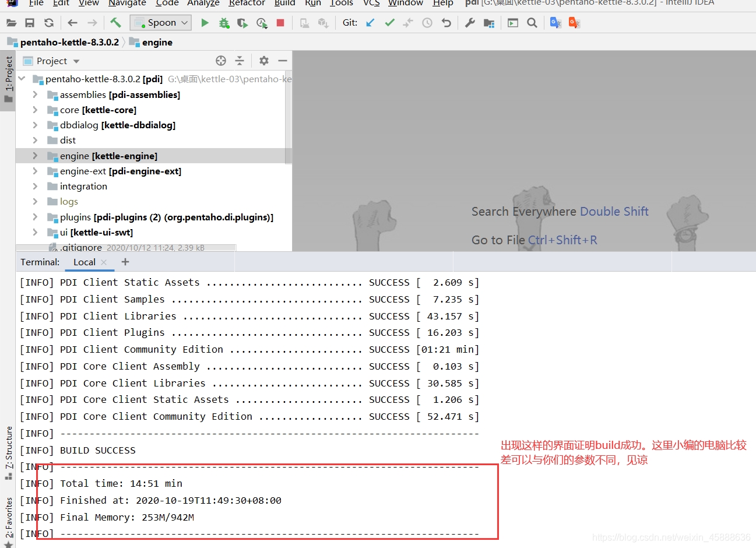Close the Local terminal tab
756x548 pixels.
[x=104, y=262]
